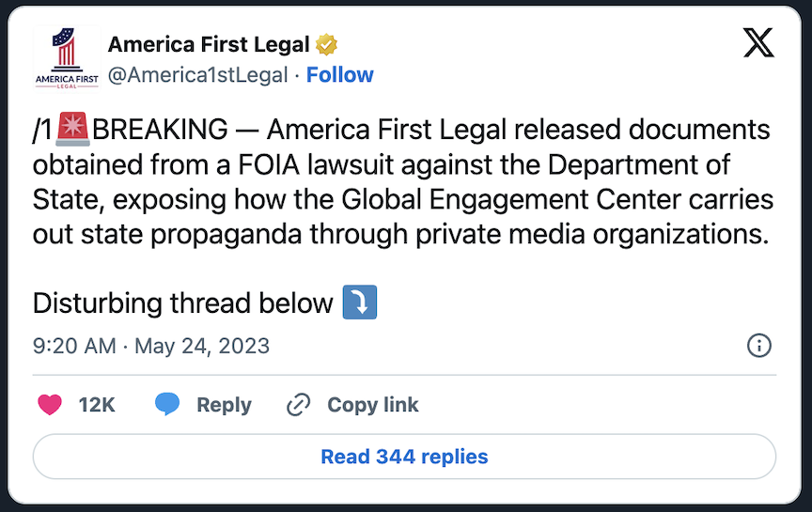Open the 9:20 AM May 24, 2023 timestamp

click(x=151, y=346)
